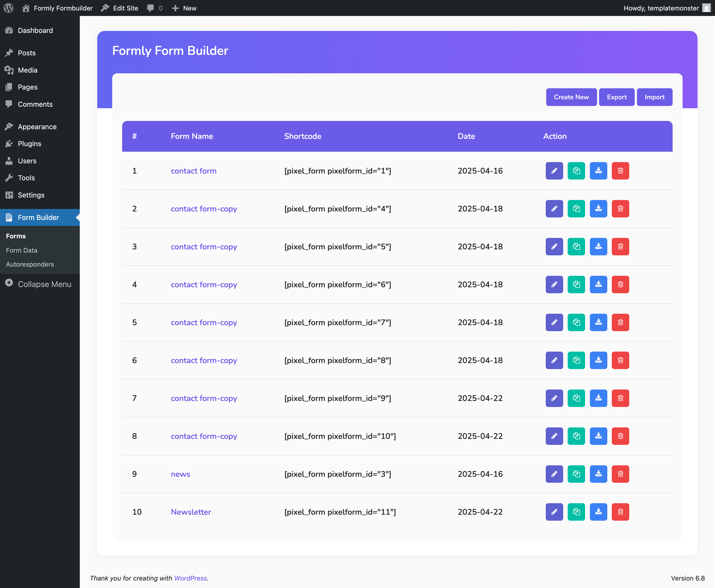Edit the Newsletter form via pencil icon
The width and height of the screenshot is (715, 588).
(x=554, y=512)
